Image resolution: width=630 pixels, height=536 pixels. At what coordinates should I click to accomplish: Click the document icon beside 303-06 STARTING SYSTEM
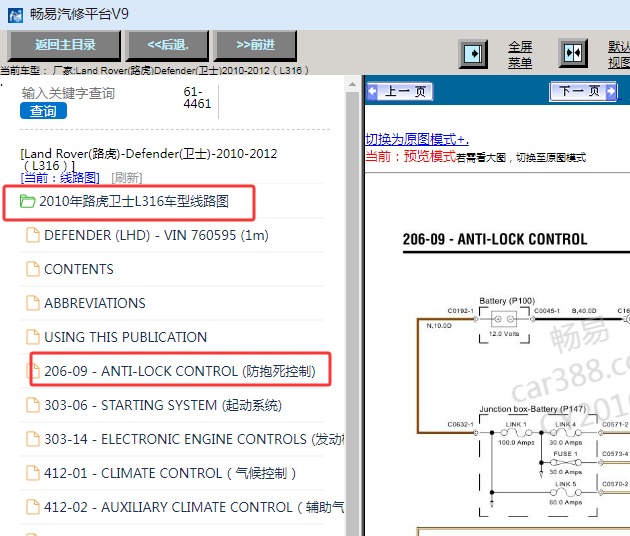[33, 405]
